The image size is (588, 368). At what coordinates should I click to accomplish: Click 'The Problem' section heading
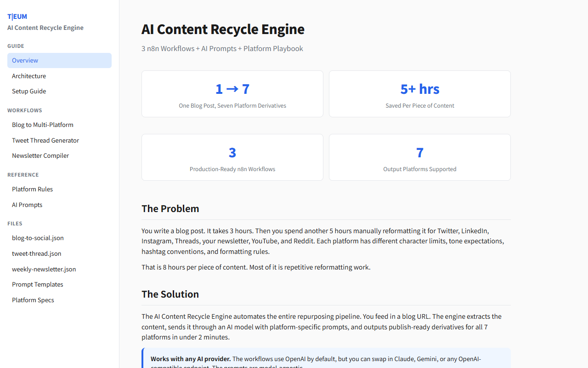click(x=170, y=208)
